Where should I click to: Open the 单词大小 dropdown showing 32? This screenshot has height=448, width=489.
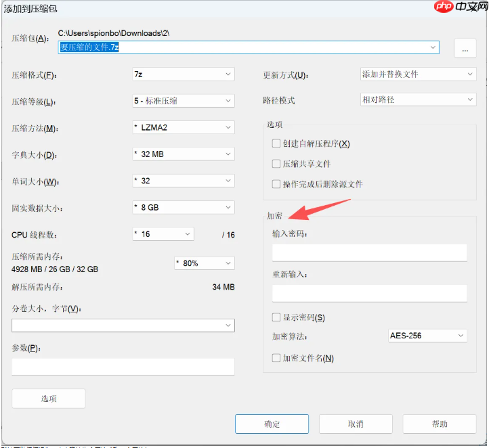point(184,181)
